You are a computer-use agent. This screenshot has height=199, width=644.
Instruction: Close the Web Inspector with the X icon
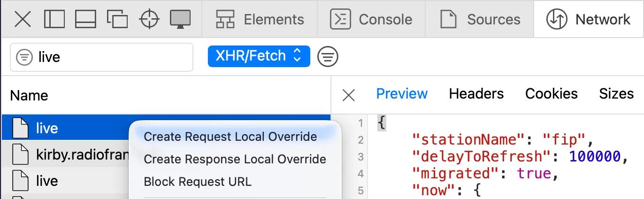(x=23, y=19)
